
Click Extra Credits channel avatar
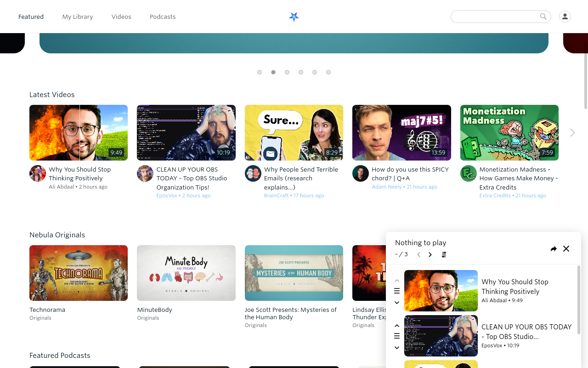pyautogui.click(x=469, y=173)
